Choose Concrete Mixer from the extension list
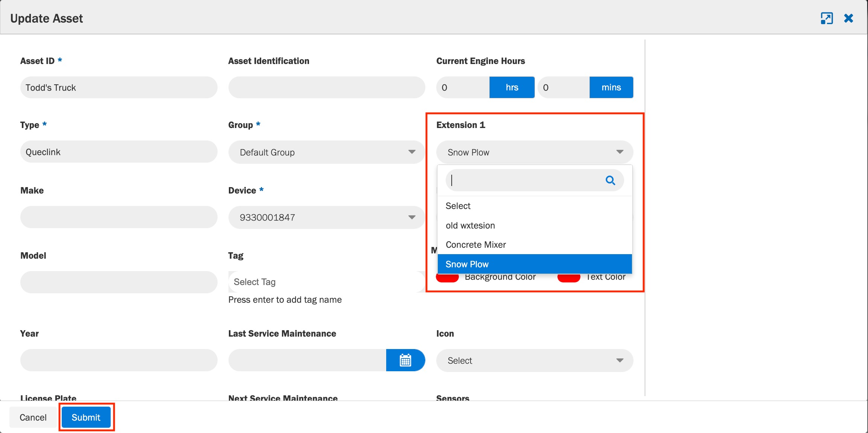The height and width of the screenshot is (433, 868). point(535,245)
